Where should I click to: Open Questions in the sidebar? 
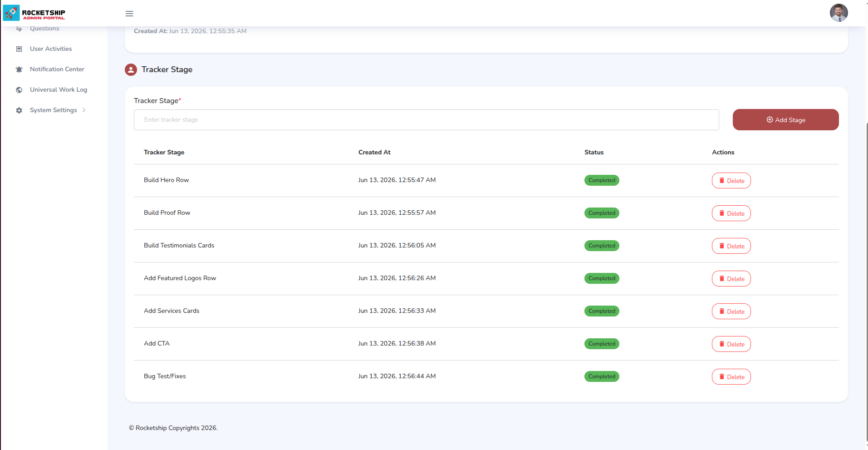point(44,28)
